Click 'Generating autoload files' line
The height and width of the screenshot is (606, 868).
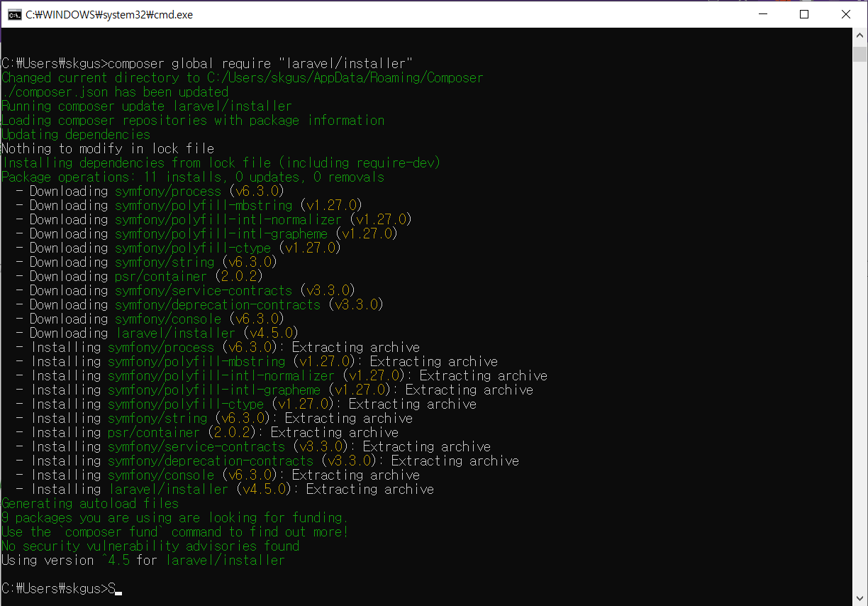point(90,503)
